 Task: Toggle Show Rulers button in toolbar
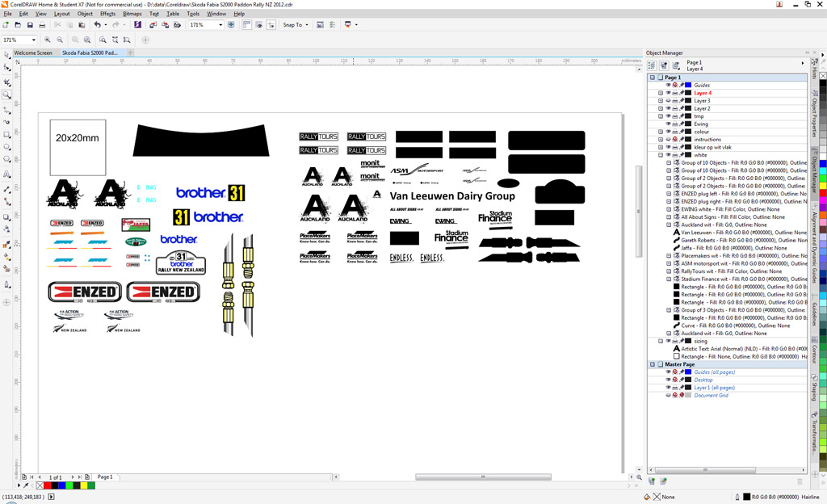point(246,25)
